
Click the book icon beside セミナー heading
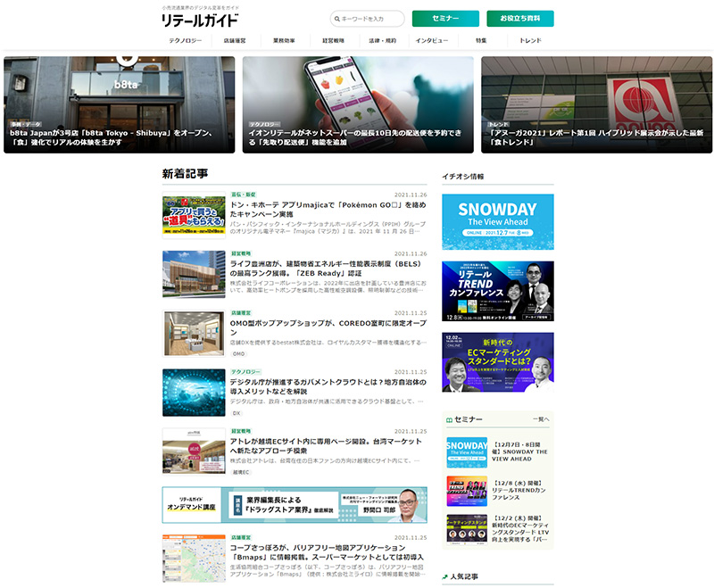[449, 419]
